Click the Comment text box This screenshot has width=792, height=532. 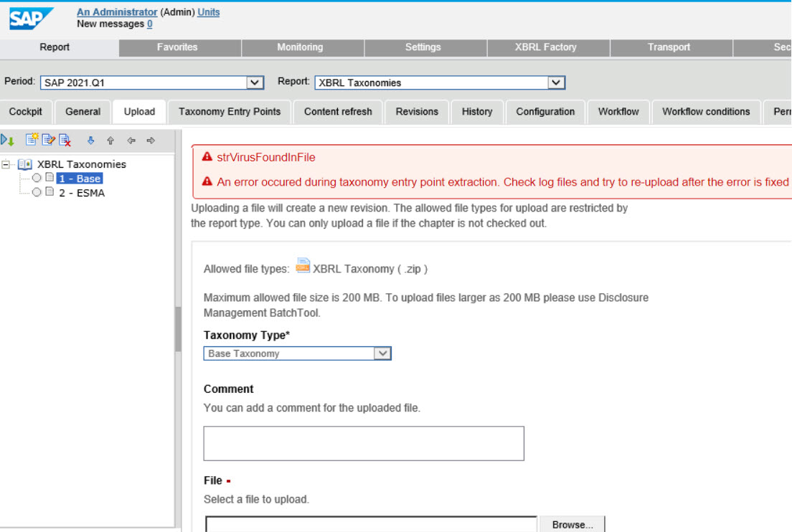coord(364,443)
